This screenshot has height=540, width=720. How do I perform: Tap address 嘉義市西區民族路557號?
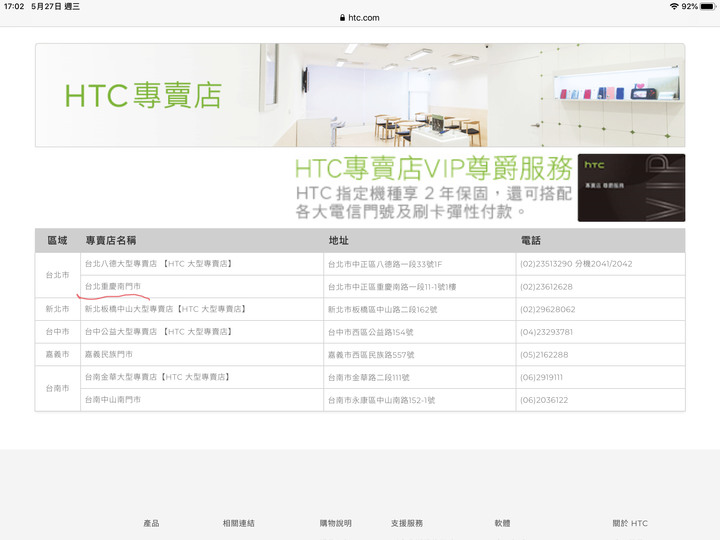pyautogui.click(x=371, y=355)
